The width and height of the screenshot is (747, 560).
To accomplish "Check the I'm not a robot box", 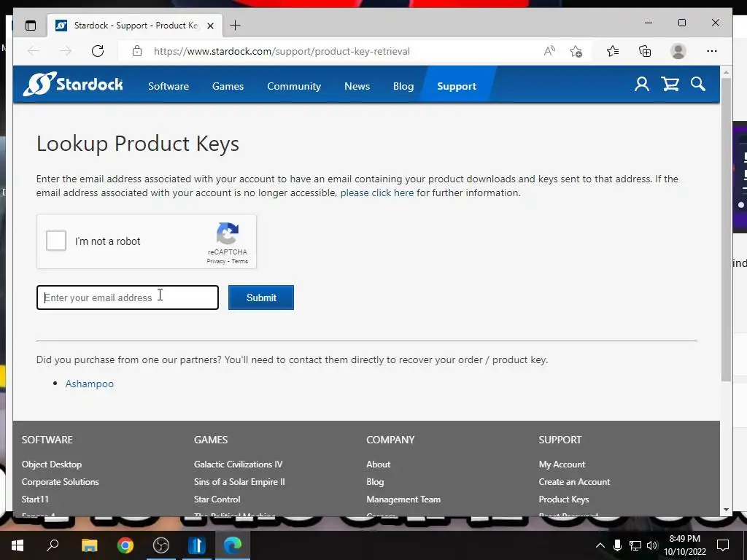I will coord(56,241).
